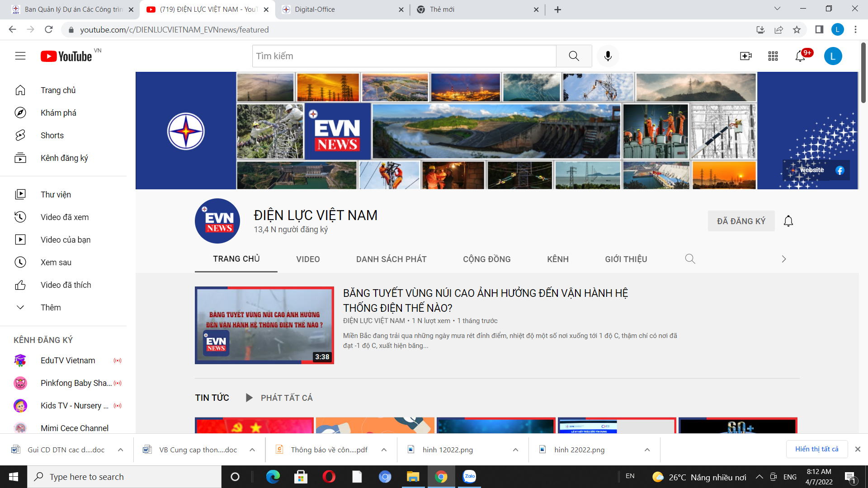Image resolution: width=868 pixels, height=488 pixels.
Task: Click Hiển thị tất cả downloads button
Action: 817,449
